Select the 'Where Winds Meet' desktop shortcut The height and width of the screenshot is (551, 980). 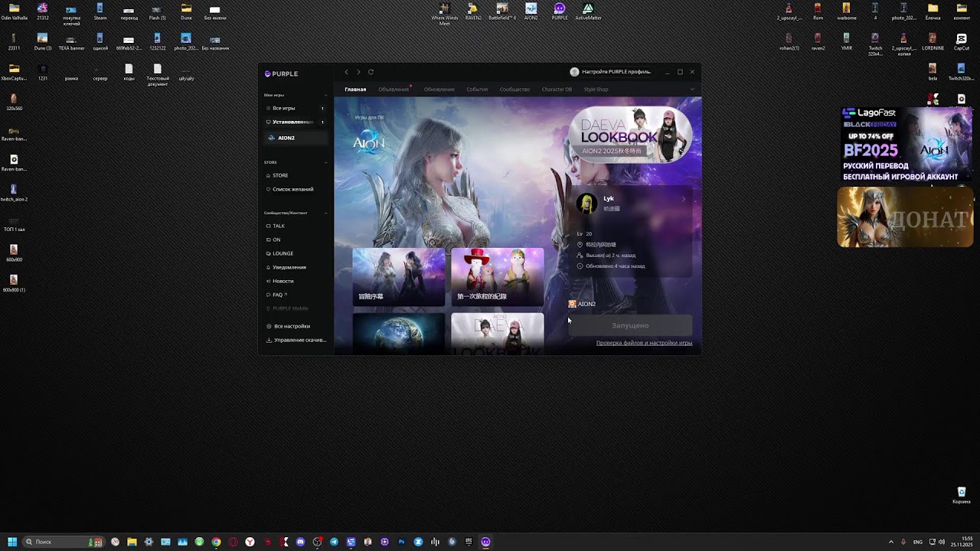tap(444, 14)
